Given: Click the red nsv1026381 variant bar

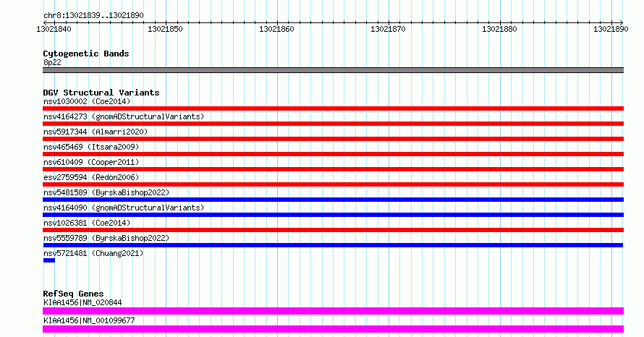Looking at the screenshot, I should point(333,230).
